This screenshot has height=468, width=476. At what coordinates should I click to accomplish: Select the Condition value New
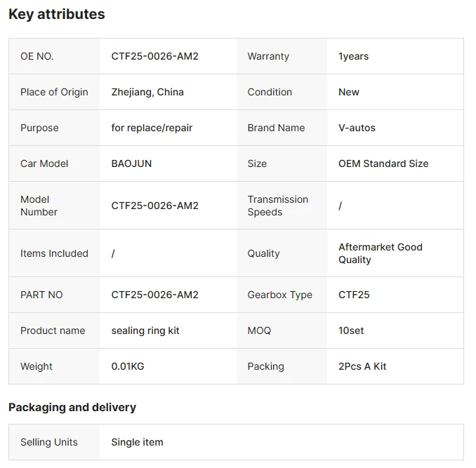pos(349,92)
